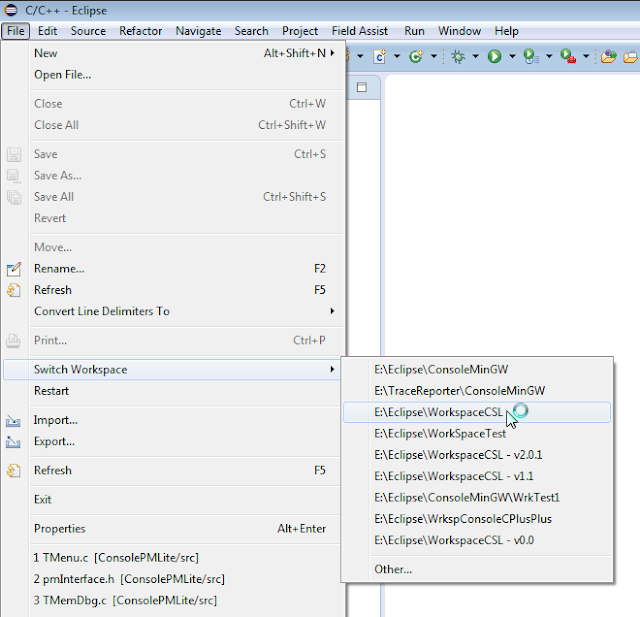Click the Export icon in File menu
Screen dimensions: 640x617
(x=13, y=442)
